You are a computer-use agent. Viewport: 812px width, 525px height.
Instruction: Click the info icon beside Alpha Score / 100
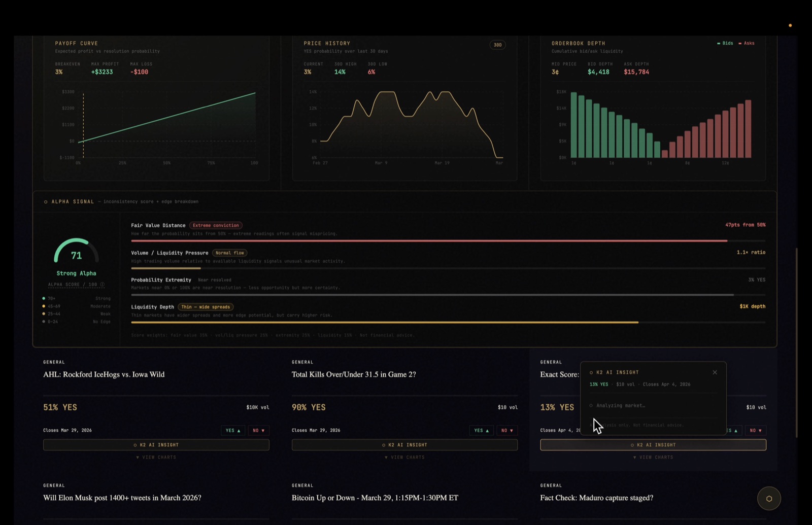(102, 285)
